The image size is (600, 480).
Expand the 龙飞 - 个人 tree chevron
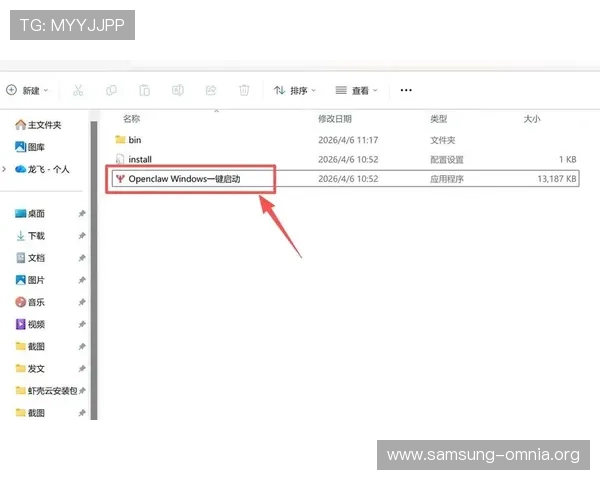point(4,169)
